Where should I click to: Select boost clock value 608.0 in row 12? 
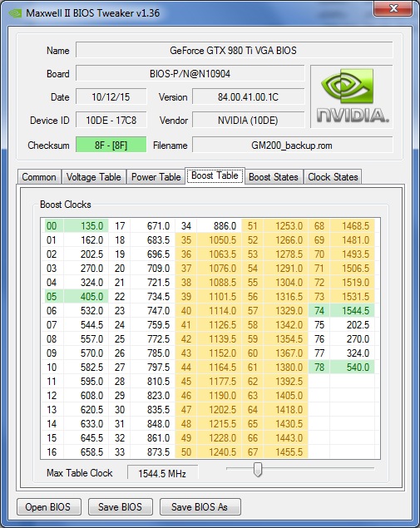tap(86, 396)
